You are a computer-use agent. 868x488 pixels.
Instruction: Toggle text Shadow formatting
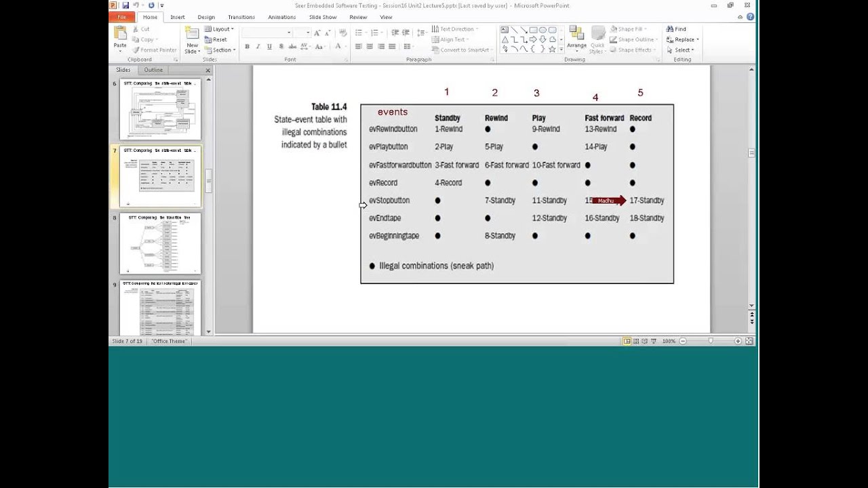click(281, 47)
